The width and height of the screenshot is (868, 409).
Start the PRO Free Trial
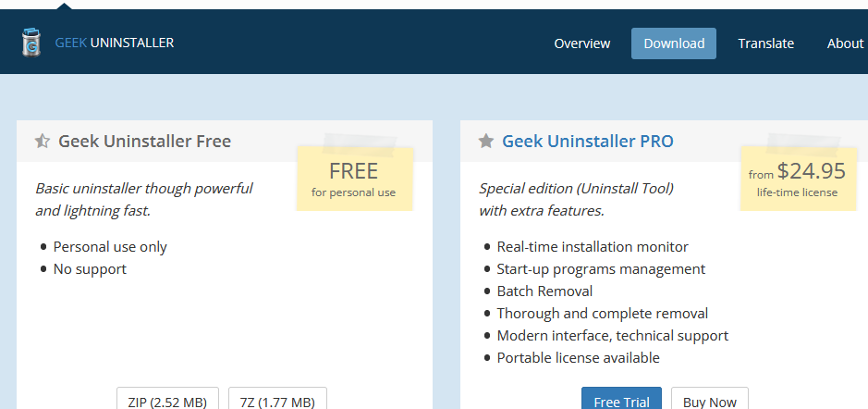pos(622,401)
